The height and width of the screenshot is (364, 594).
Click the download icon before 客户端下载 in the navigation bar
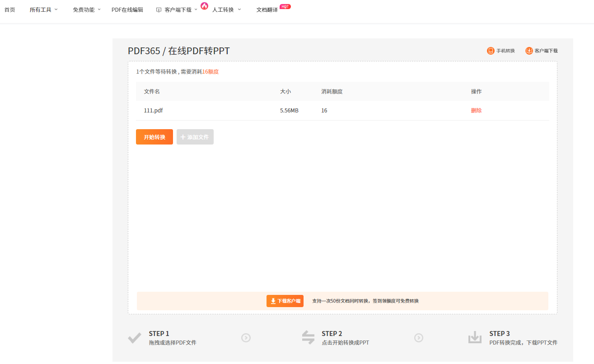pos(159,9)
